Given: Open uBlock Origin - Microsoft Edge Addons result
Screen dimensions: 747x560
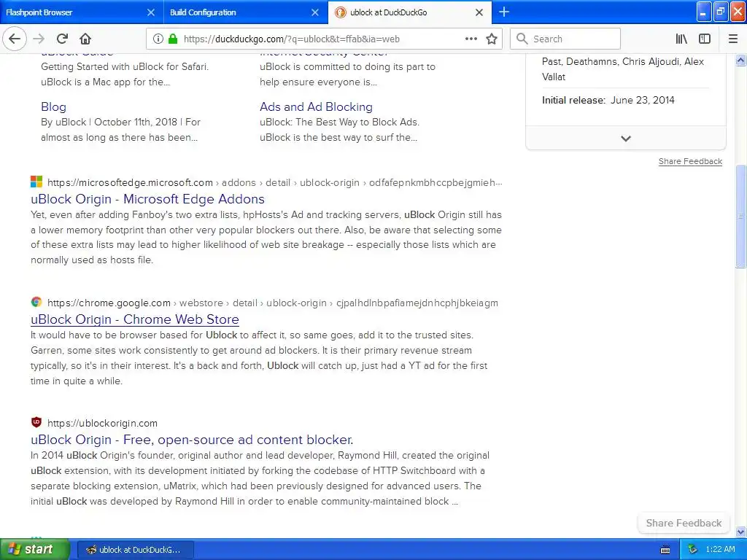Looking at the screenshot, I should [x=147, y=199].
